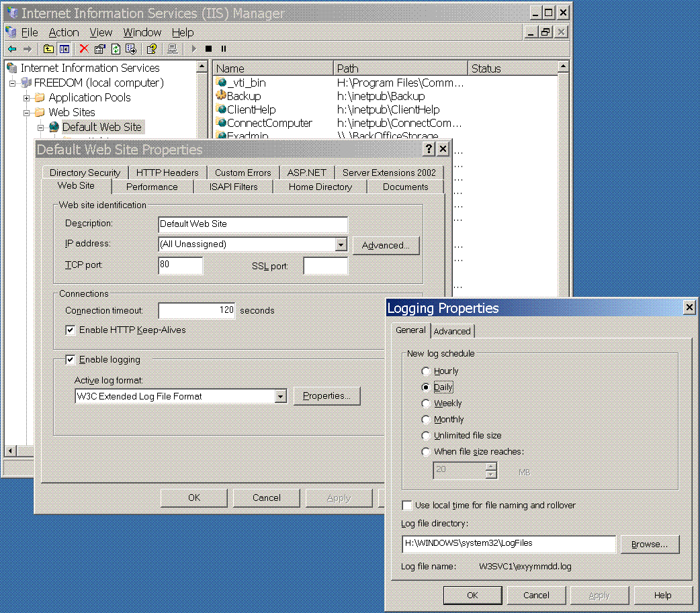Click the Export List toolbar icon
This screenshot has width=700, height=613.
[x=131, y=49]
